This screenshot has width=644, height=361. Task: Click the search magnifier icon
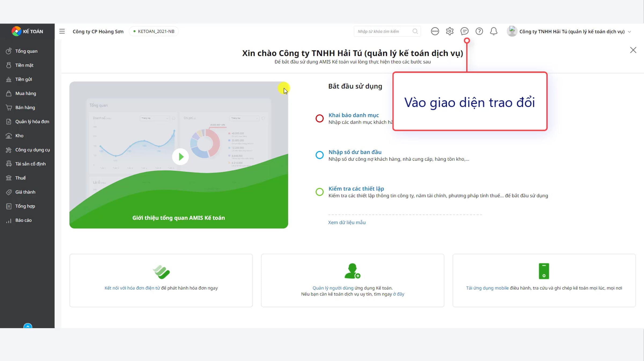(415, 31)
